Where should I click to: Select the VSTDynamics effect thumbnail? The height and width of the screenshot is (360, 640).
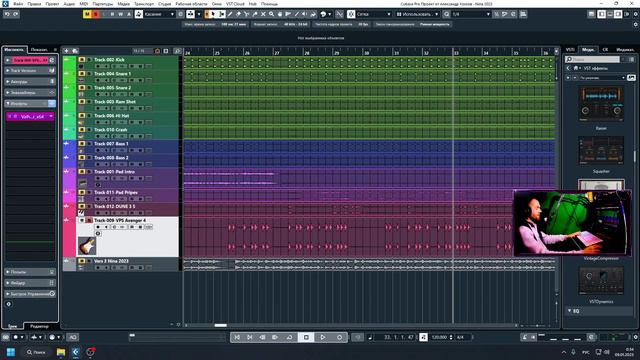click(601, 281)
